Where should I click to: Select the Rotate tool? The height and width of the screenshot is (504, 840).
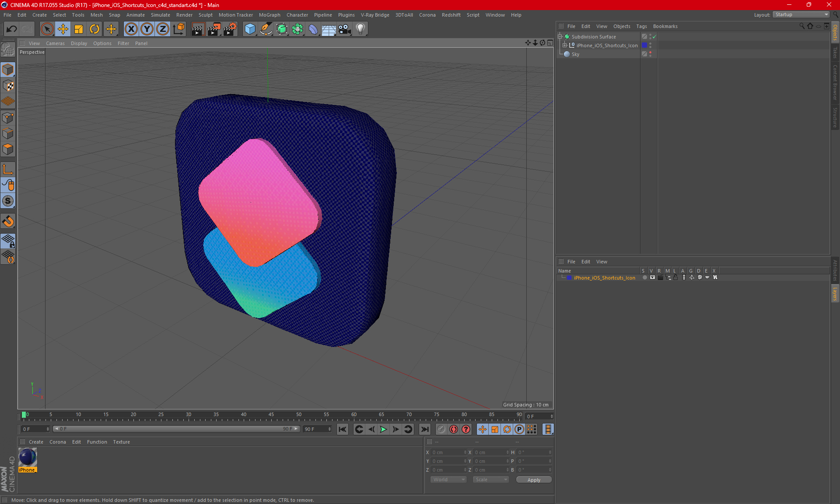tap(94, 29)
